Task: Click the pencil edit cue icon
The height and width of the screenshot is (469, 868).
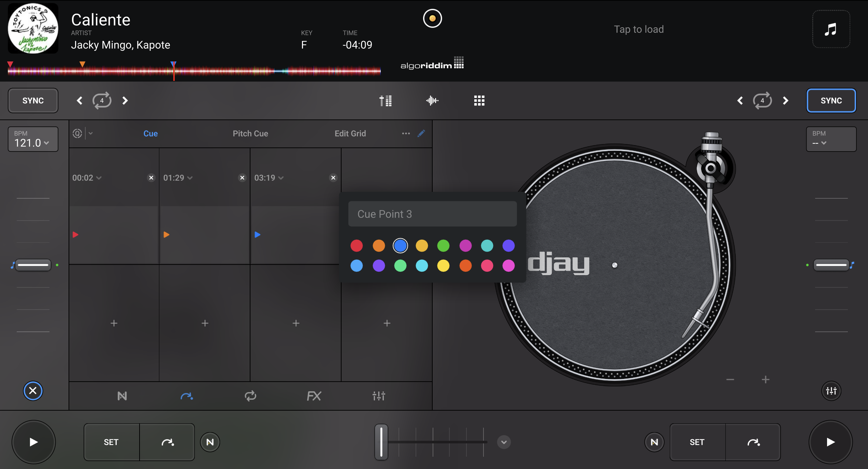Action: [421, 133]
